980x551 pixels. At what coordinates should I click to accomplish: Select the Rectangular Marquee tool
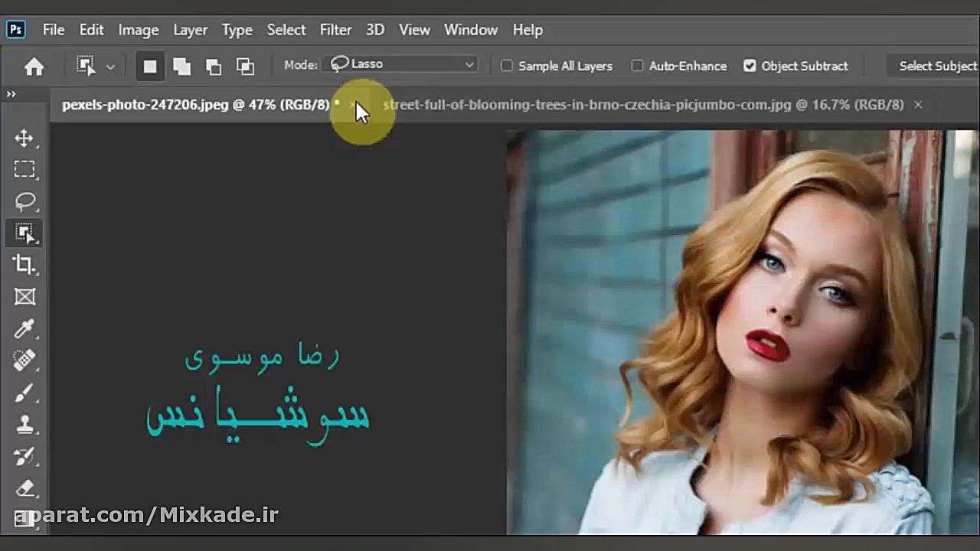(24, 169)
